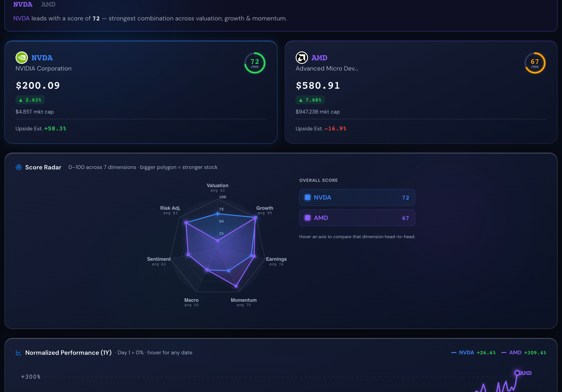Select the AMD tab at top
The width and height of the screenshot is (562, 392).
coord(48,4)
